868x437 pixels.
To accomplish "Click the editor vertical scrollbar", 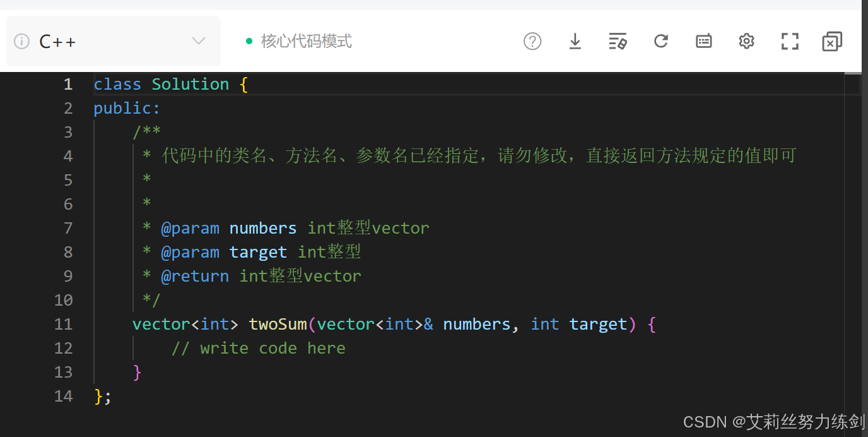I will click(852, 189).
